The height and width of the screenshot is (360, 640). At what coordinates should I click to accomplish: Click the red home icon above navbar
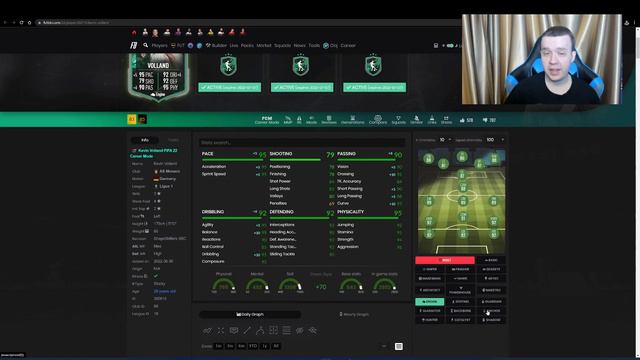click(x=134, y=32)
